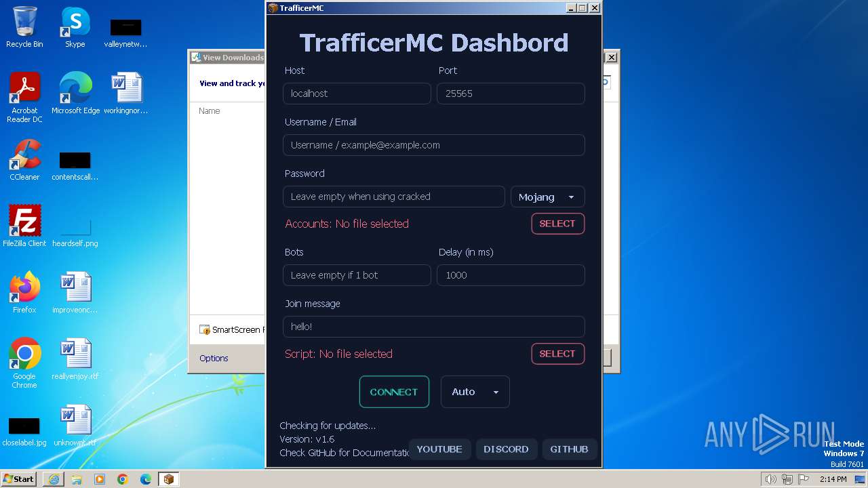Screen dimensions: 868x488
Task: Click Internet Explorer taskbar icon
Action: click(54, 479)
